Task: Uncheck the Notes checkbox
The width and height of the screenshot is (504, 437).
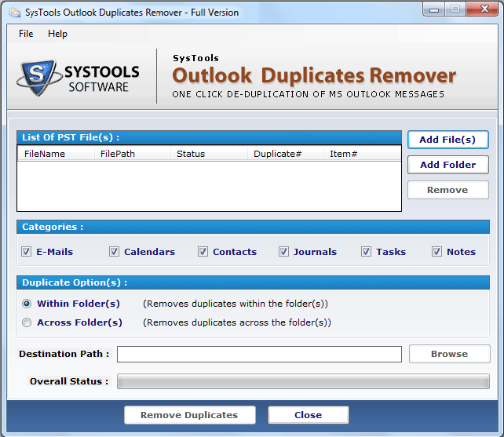Action: pos(436,252)
